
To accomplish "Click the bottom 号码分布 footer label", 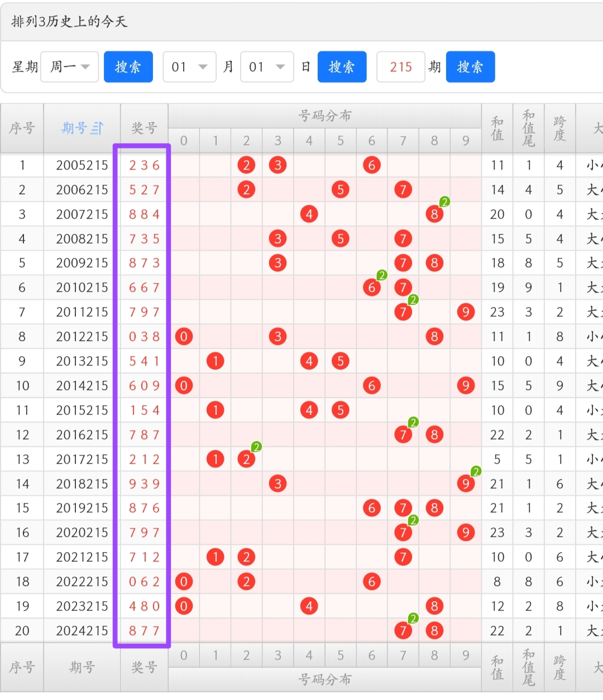I will pos(325,680).
